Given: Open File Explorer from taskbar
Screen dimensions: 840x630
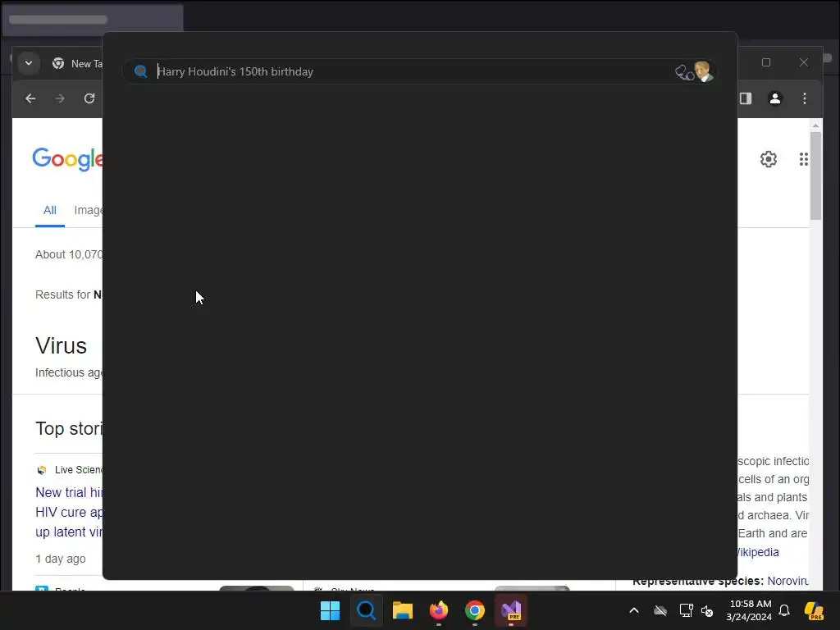Looking at the screenshot, I should point(402,610).
